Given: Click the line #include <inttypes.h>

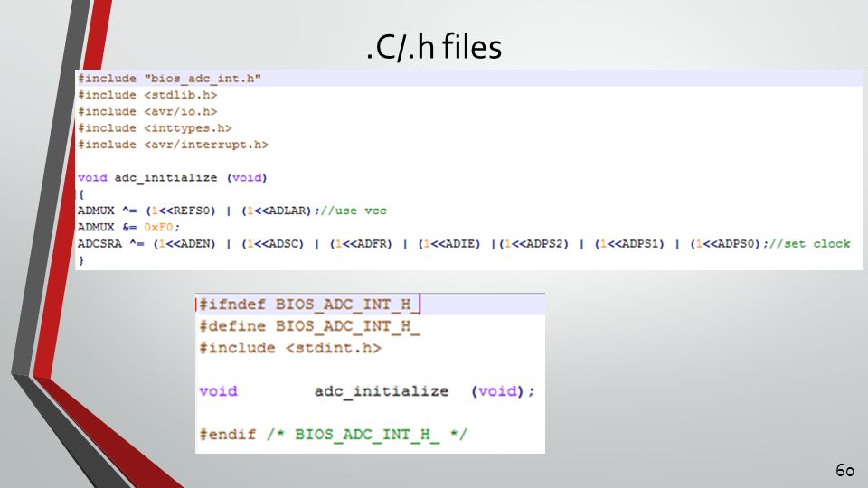Looking at the screenshot, I should (155, 128).
